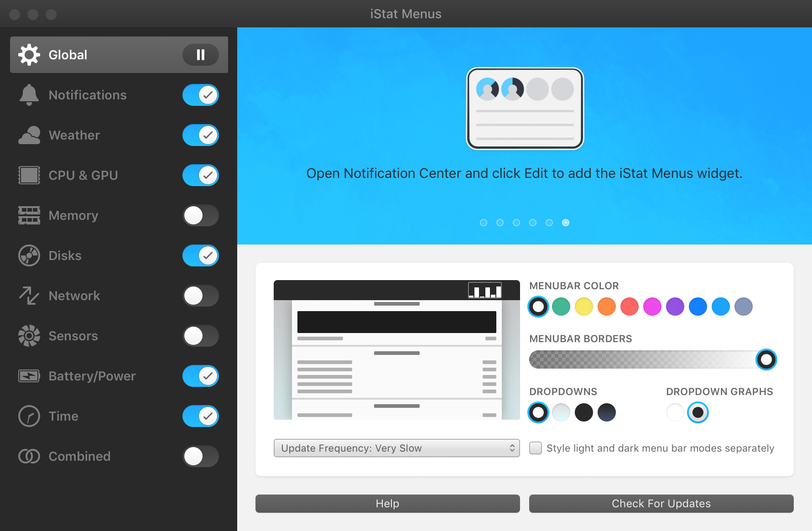Select the light translucent Dropdowns swatch
The width and height of the screenshot is (812, 531).
561,412
